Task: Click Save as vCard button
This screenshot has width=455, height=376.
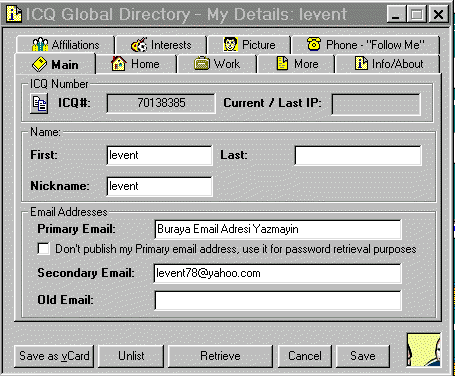Action: [54, 356]
